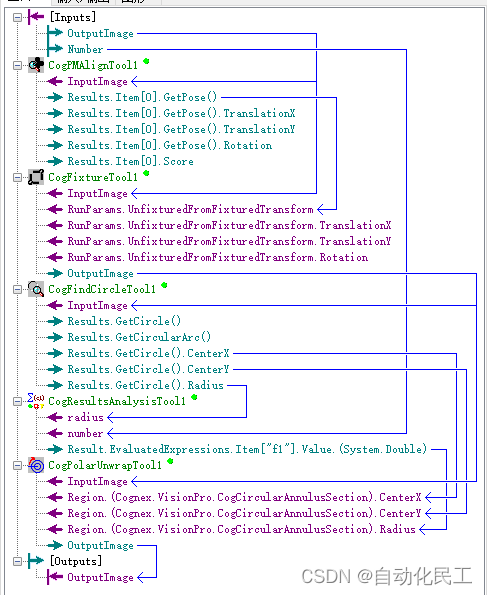Click the CogFindCircleTool1 magnifier icon

point(36,289)
